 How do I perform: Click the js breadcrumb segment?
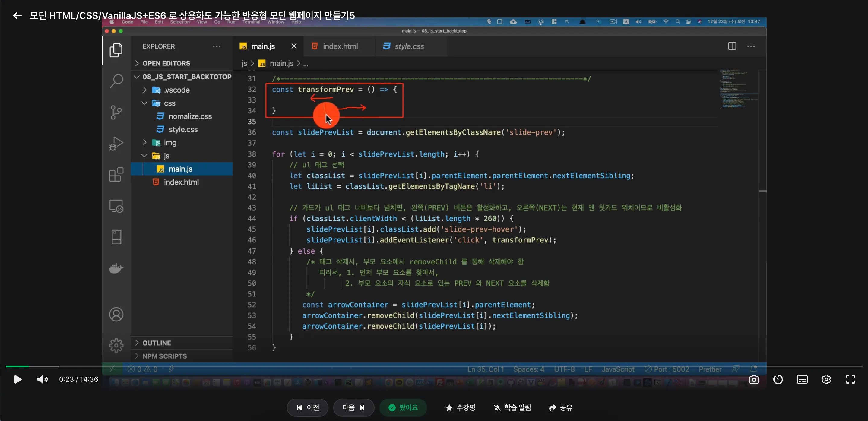click(244, 63)
